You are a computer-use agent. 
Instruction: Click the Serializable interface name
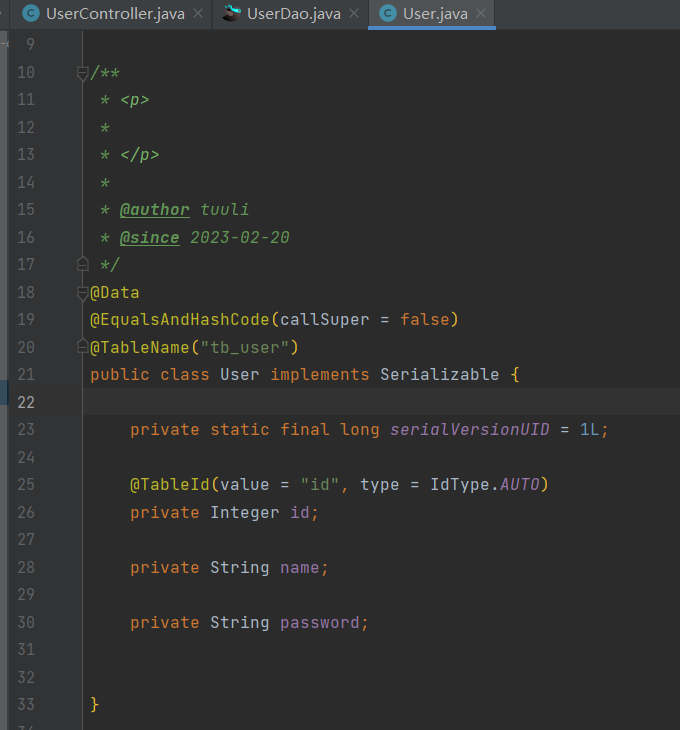click(x=439, y=375)
